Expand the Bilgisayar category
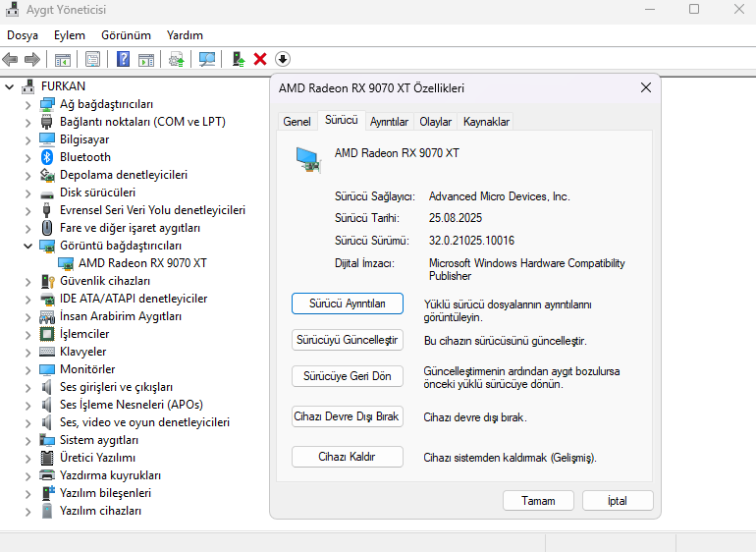This screenshot has width=756, height=552. [27, 139]
